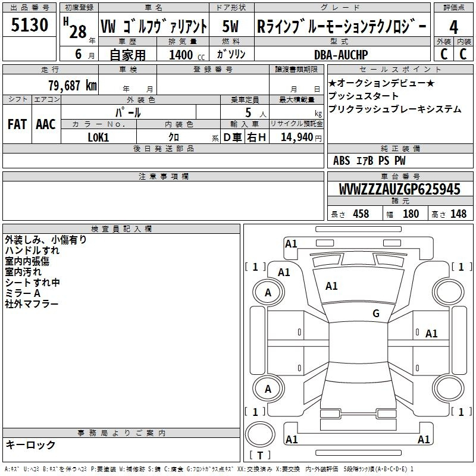Screen dimensions: 476x476
Task: Click the front-left wheel marked A
Action: click(x=268, y=293)
